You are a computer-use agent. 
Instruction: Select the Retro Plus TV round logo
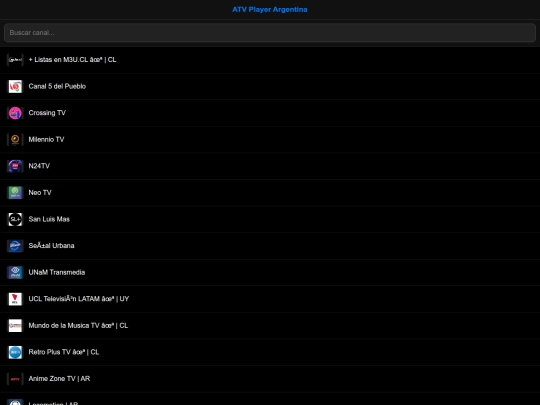point(15,352)
